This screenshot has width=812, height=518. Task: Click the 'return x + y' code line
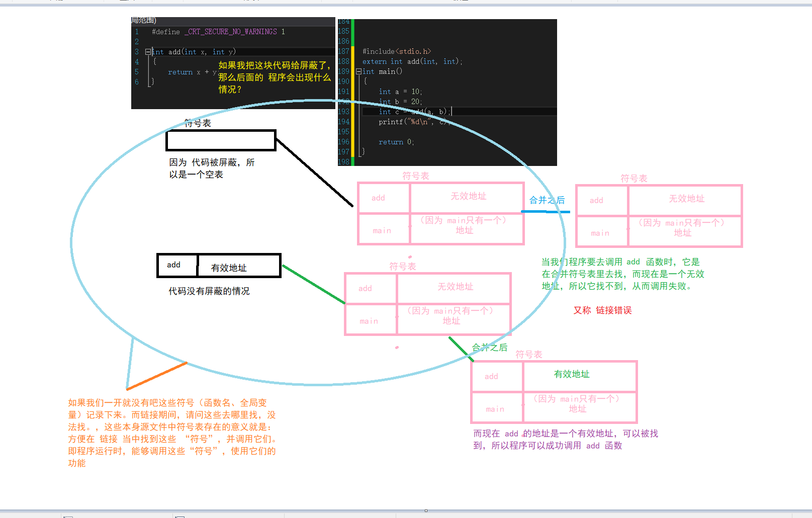point(193,72)
